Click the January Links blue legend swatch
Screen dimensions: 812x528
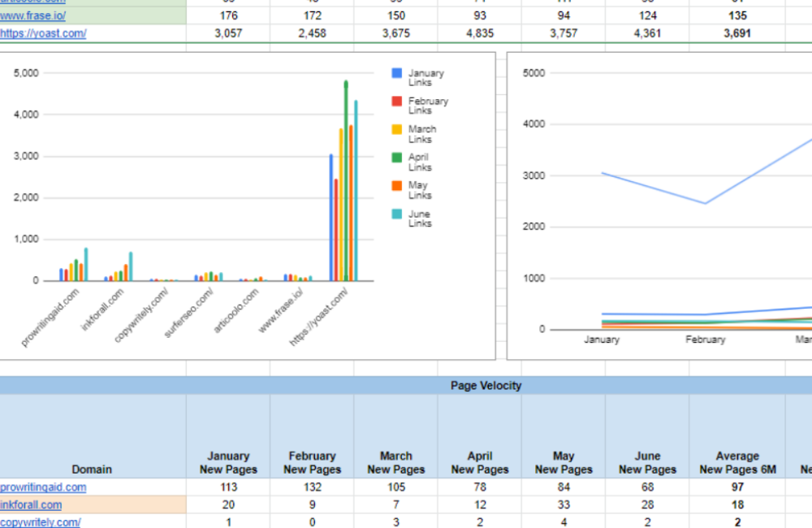[397, 73]
